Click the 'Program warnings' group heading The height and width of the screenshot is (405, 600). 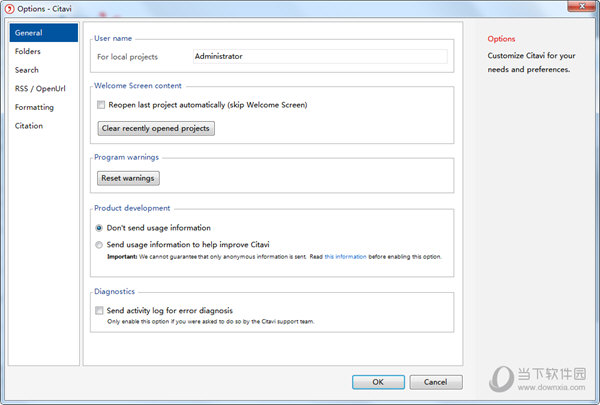126,157
